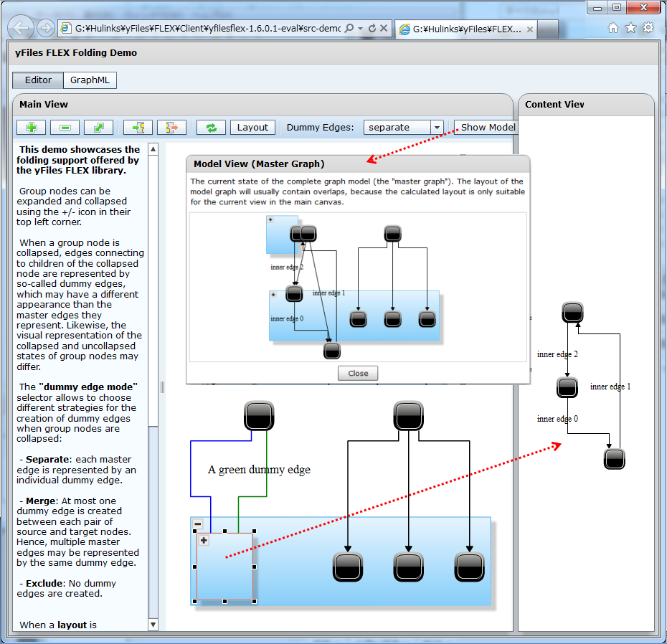This screenshot has width=667, height=644.
Task: Click the browser address bar
Action: point(207,29)
